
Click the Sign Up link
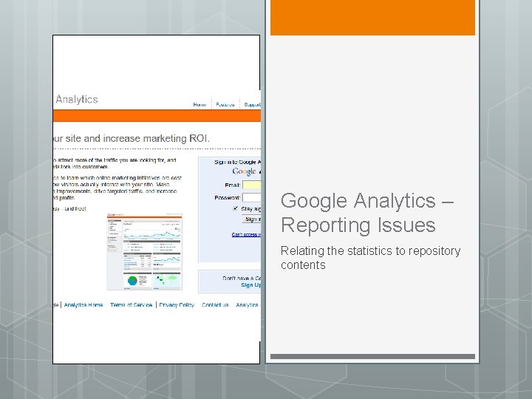point(251,285)
